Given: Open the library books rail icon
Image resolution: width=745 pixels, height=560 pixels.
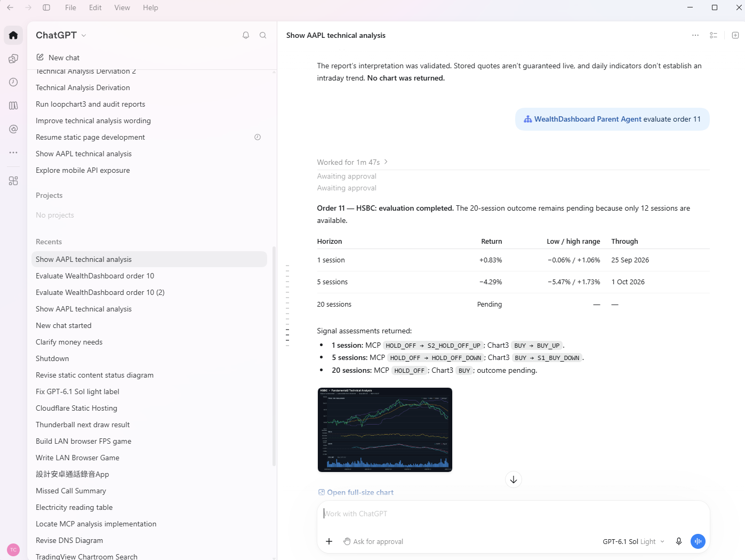Looking at the screenshot, I should click(13, 106).
